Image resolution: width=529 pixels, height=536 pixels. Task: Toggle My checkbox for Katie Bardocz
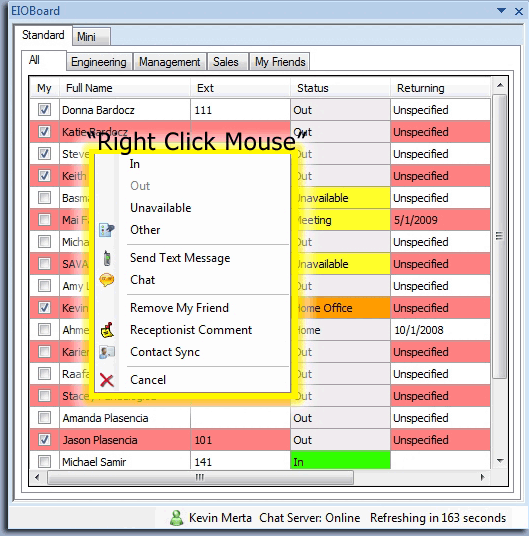click(x=44, y=132)
